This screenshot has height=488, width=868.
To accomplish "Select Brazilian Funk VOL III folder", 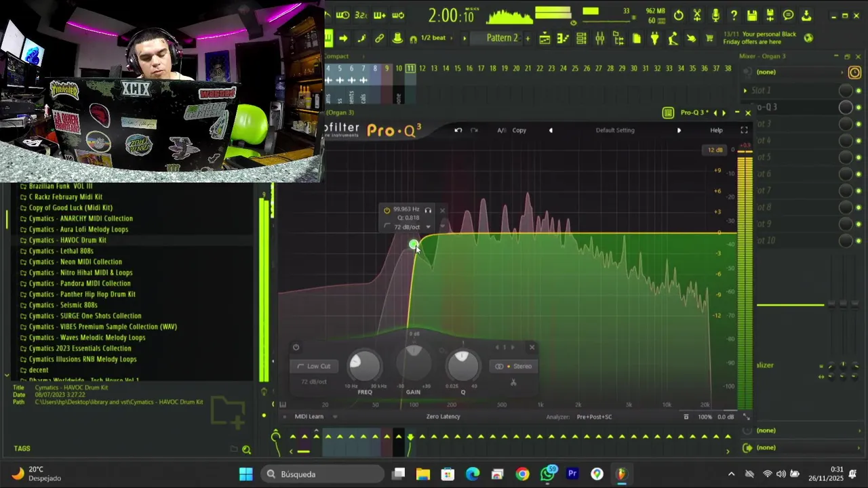I will point(61,186).
